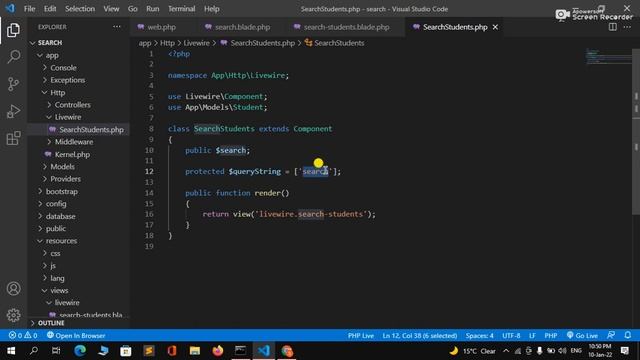Click Go Live in status bar

(582, 336)
